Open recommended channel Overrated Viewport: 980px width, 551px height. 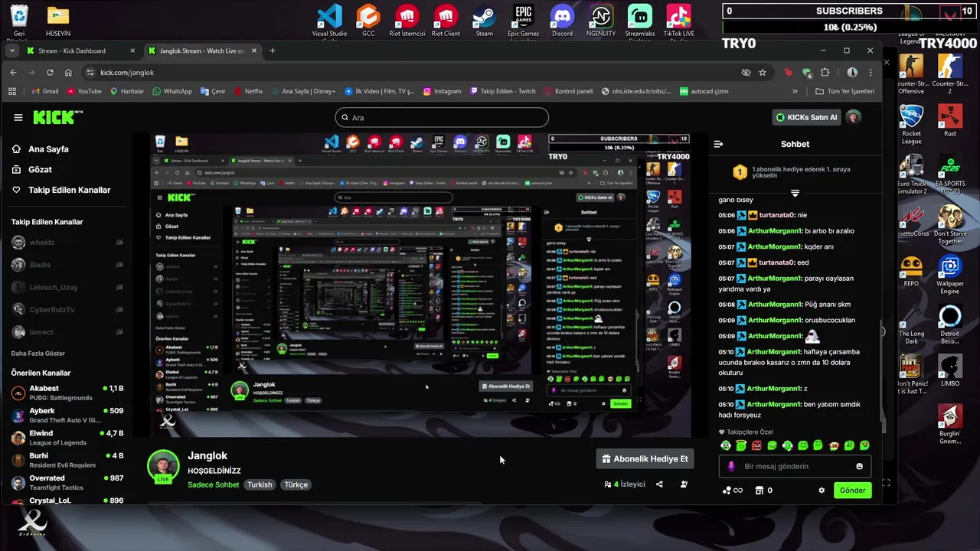tap(67, 482)
